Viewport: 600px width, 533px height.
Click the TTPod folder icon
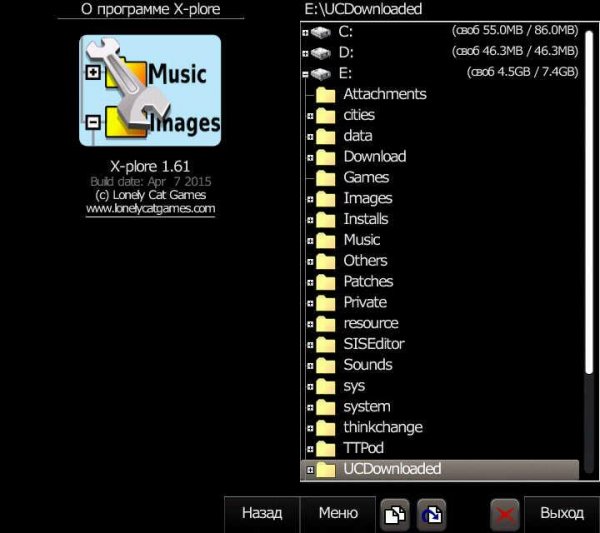click(x=326, y=449)
